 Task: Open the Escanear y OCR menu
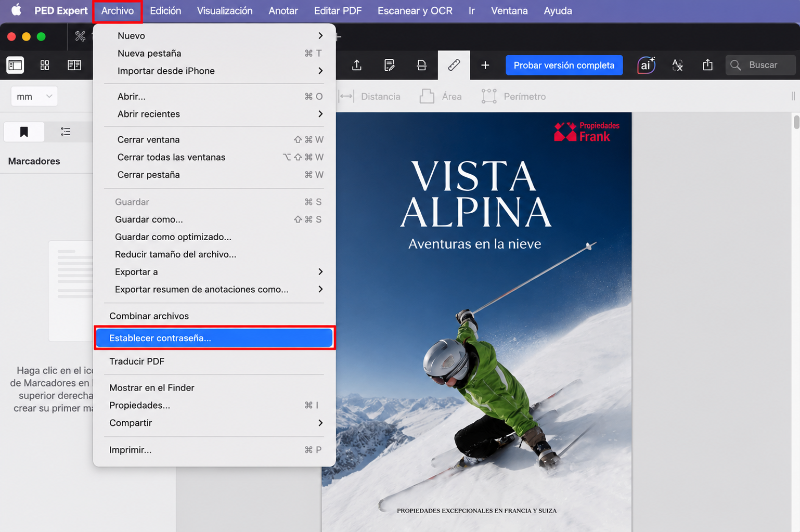pos(415,10)
